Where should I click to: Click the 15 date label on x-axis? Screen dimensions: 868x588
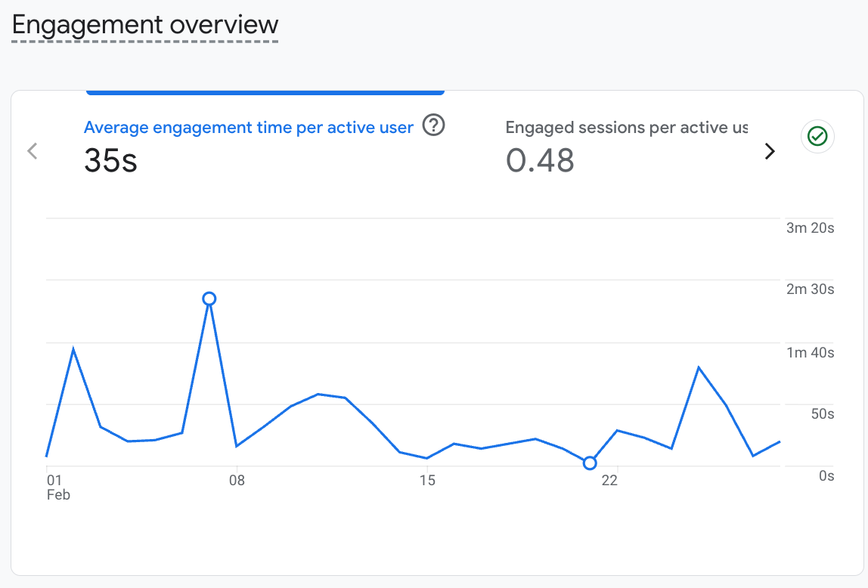(427, 481)
